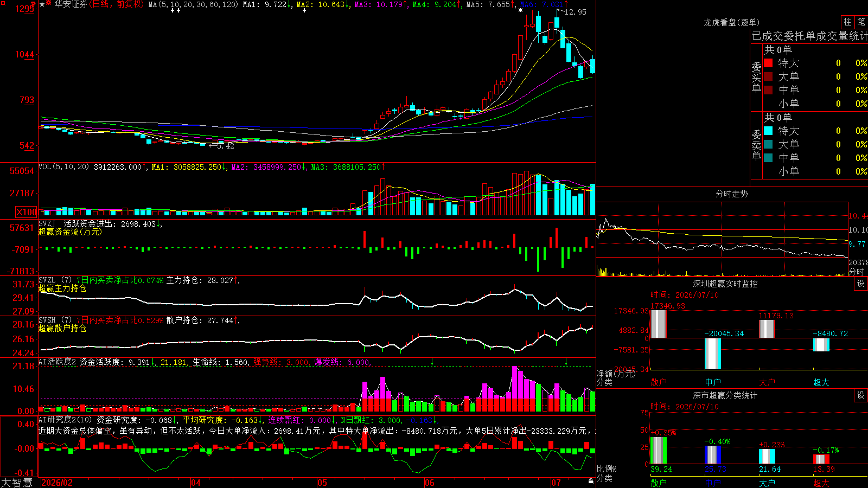Open MA(5,10,20,30,60,120) indicator parameters
This screenshot has height=488, width=868.
pos(194,4)
